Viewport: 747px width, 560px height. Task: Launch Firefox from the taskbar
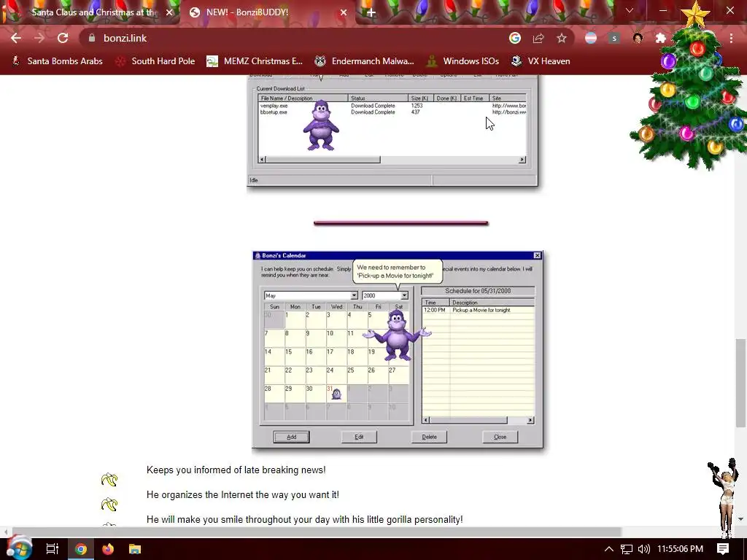coord(108,549)
